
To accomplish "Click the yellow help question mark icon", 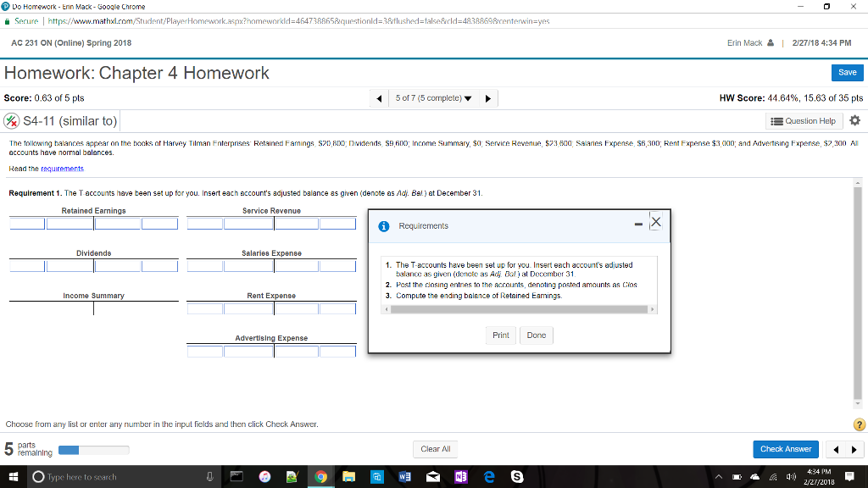I will [860, 424].
